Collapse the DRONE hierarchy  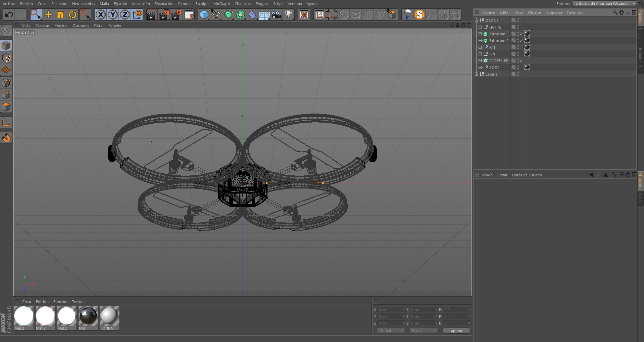(x=477, y=20)
